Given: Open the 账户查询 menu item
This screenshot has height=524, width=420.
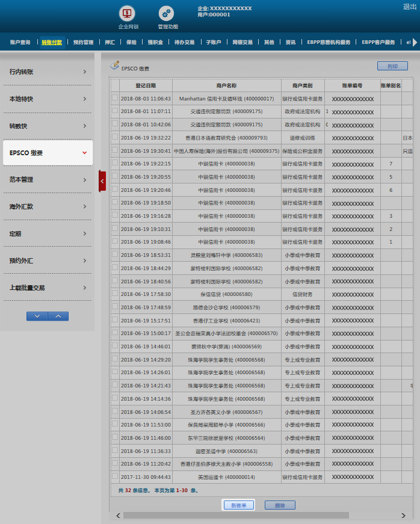Looking at the screenshot, I should [x=20, y=43].
